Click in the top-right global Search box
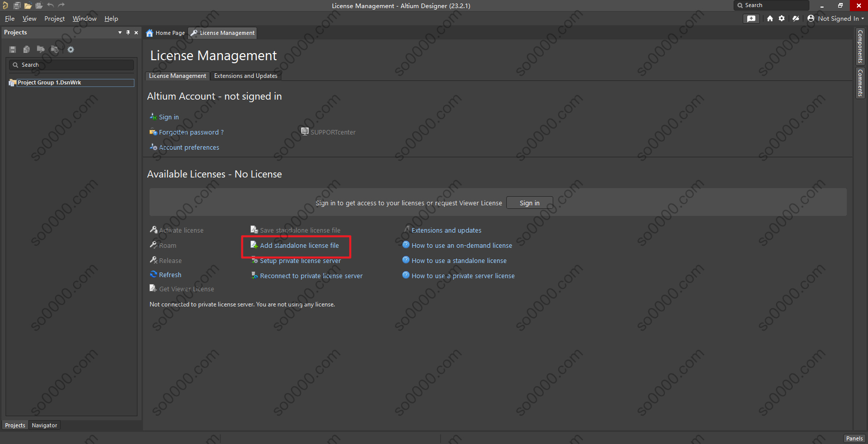Screen dimensions: 868x444 (x=771, y=5)
